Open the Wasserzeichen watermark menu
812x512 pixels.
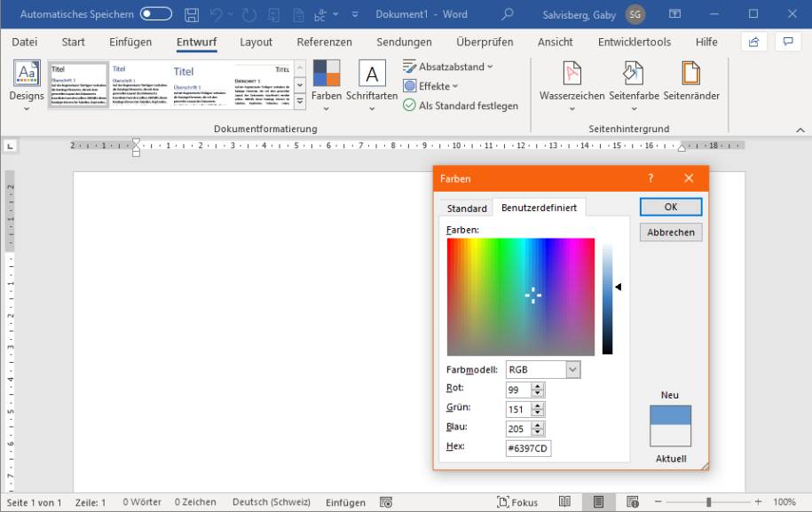(572, 80)
